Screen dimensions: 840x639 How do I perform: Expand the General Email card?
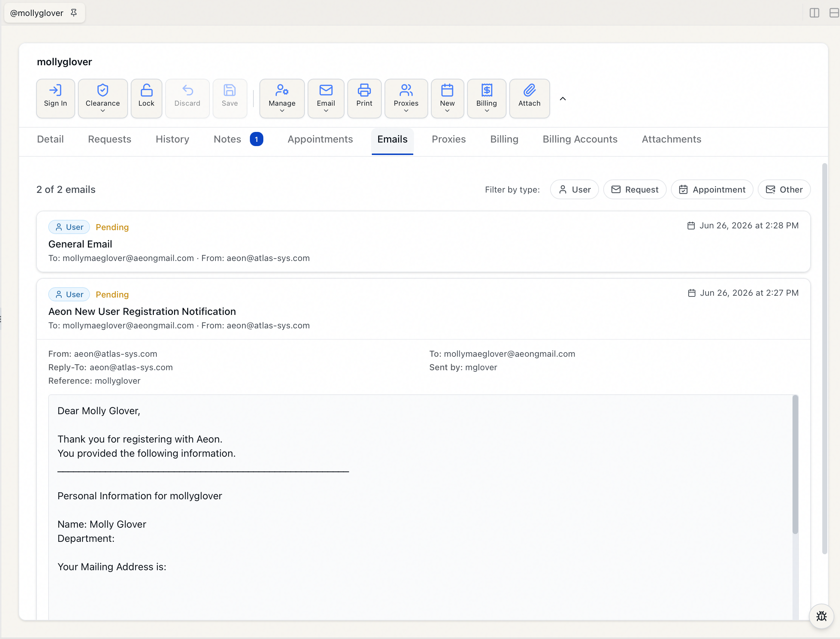click(x=424, y=241)
